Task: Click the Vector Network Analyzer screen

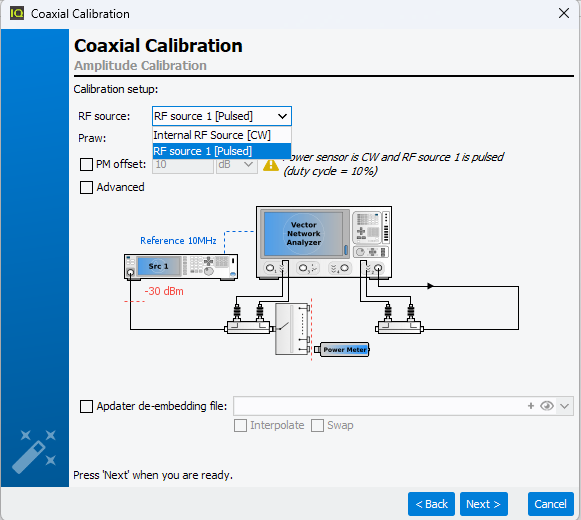Action: point(303,234)
